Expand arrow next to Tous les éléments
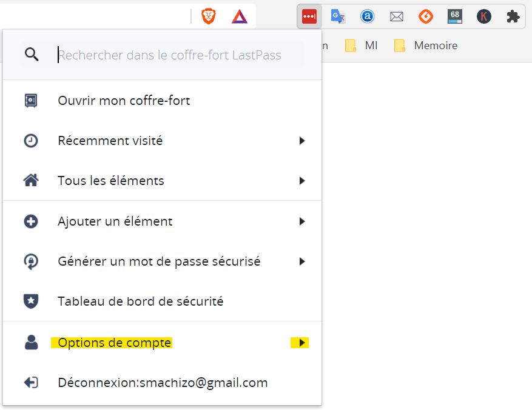This screenshot has height=410, width=532. click(x=302, y=181)
